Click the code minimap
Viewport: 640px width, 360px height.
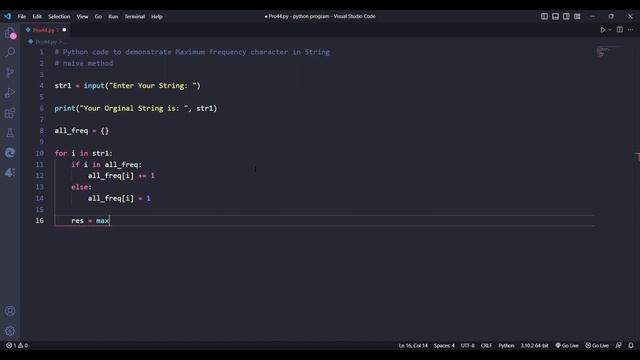[608, 52]
